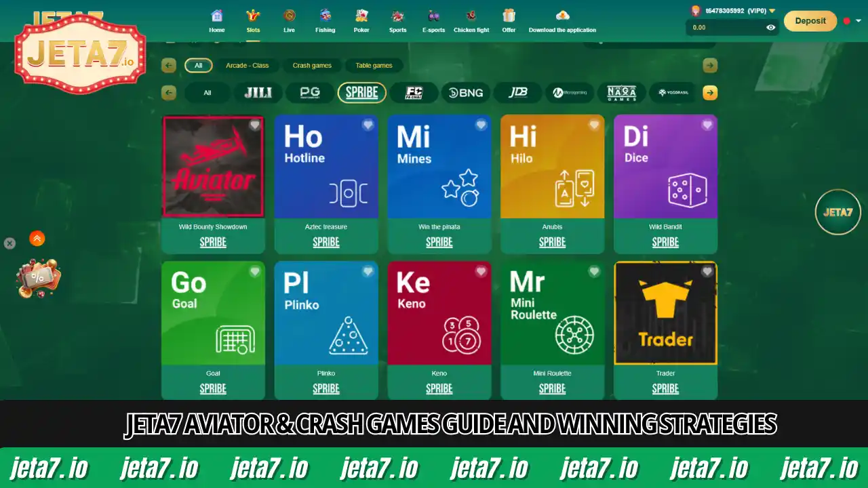Open the Plinko game thumbnail
Viewport: 868px width, 488px height.
pyautogui.click(x=326, y=313)
